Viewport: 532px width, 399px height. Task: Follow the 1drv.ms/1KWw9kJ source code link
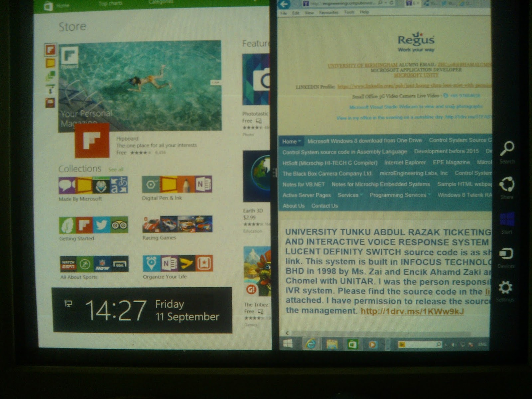pos(412,312)
